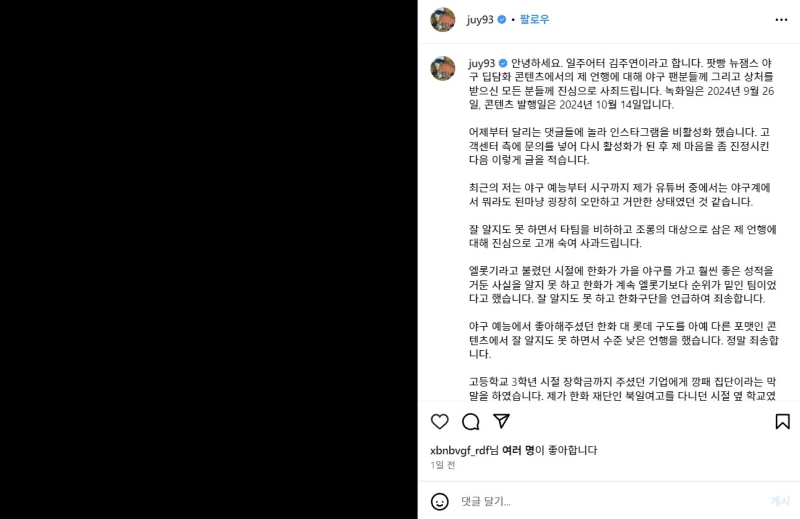
Task: Save post using bookmark icon
Action: pyautogui.click(x=782, y=422)
